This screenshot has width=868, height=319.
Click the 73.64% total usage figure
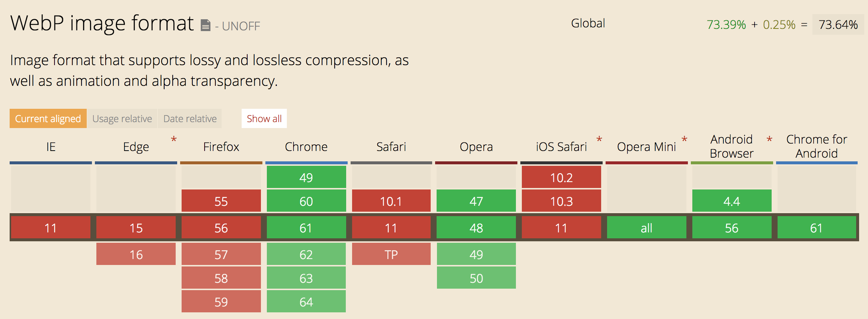click(838, 24)
